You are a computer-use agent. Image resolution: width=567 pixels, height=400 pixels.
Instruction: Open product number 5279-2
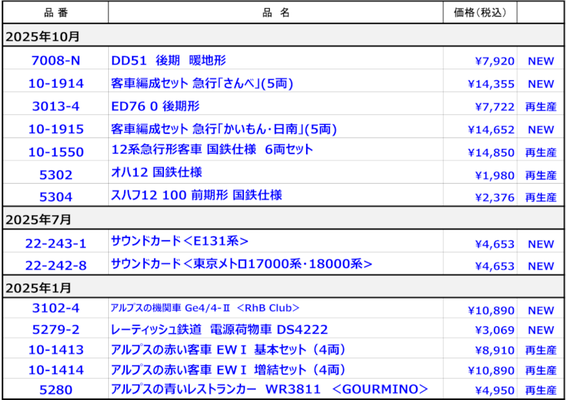point(56,330)
